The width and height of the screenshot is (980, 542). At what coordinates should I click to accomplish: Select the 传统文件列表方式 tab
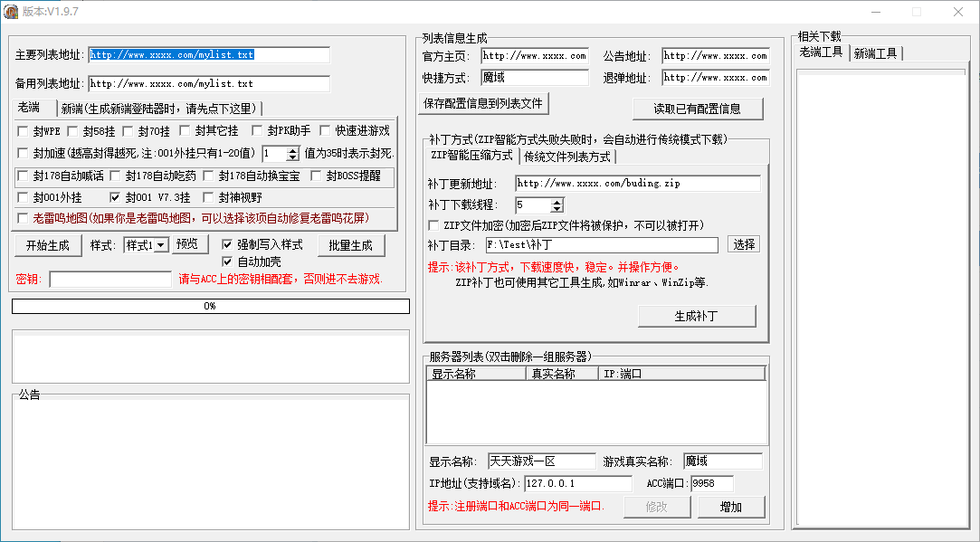point(567,157)
